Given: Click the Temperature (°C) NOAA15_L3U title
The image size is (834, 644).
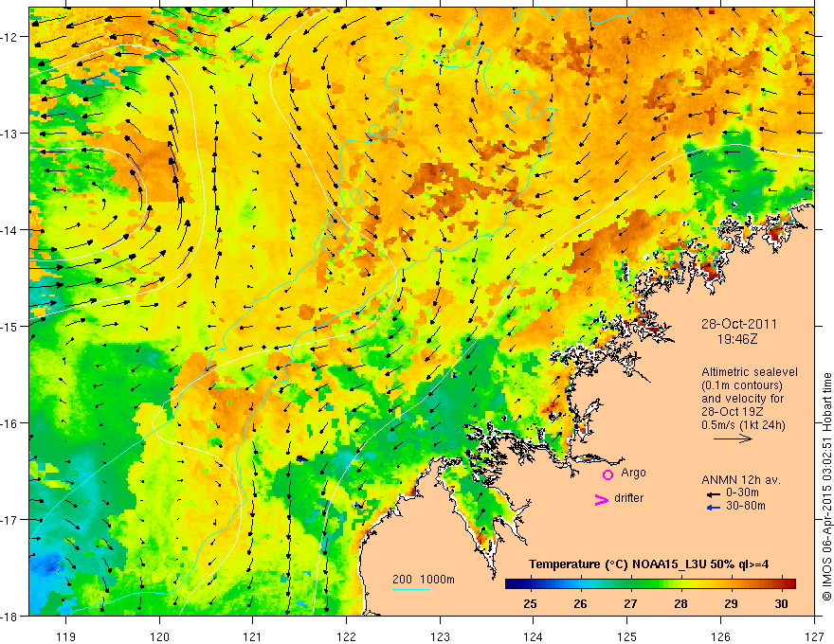Looking at the screenshot, I should [x=648, y=564].
